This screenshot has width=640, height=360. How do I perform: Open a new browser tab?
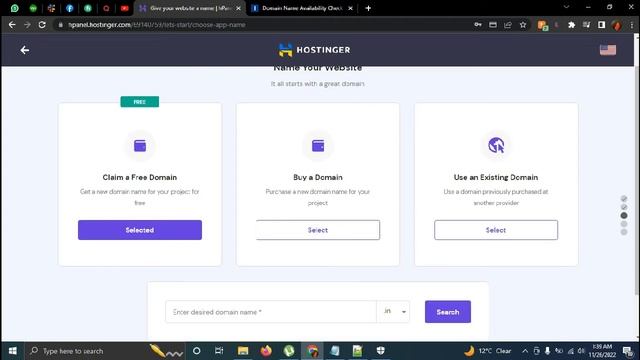[368, 8]
